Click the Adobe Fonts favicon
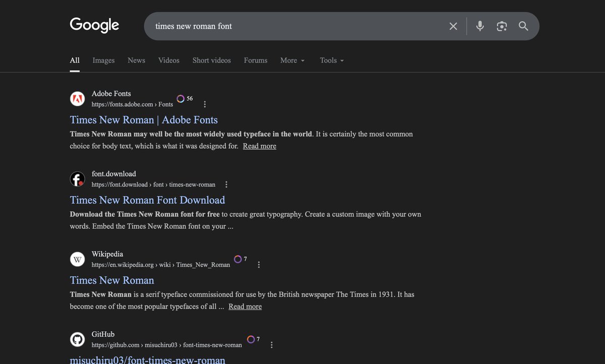The height and width of the screenshot is (364, 605). 77,99
